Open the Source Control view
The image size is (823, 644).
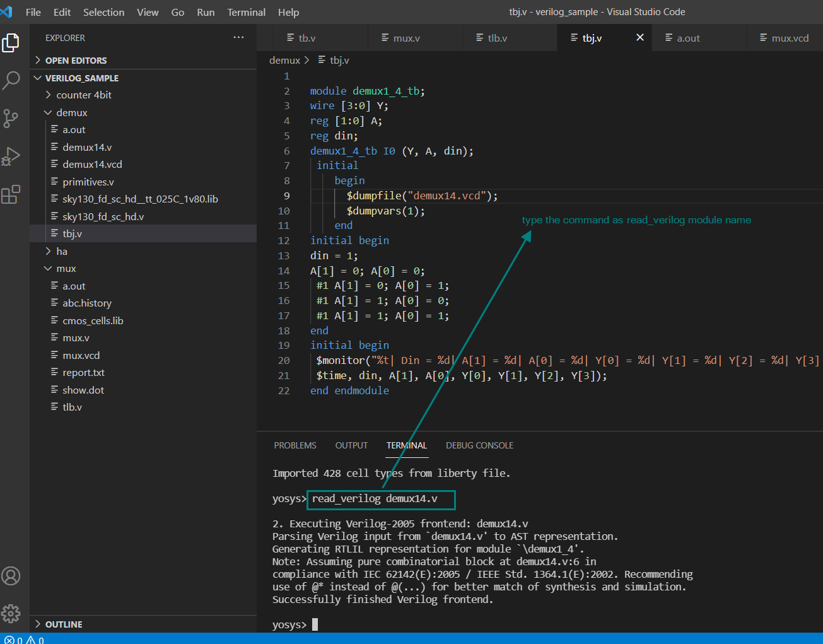[x=11, y=119]
